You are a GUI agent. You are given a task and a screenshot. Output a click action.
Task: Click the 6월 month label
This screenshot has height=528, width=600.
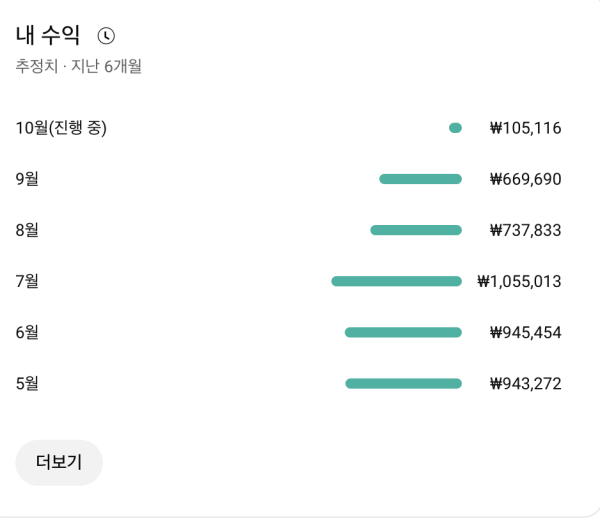27,332
